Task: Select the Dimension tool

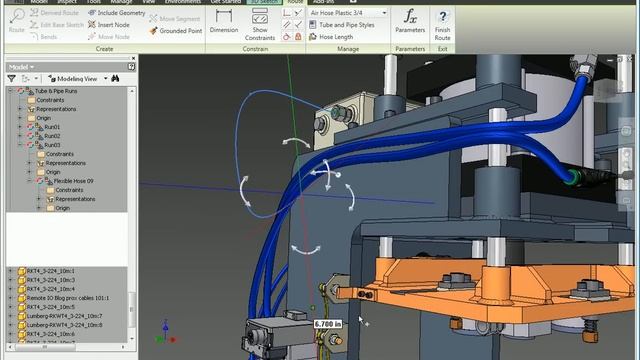Action: click(x=224, y=21)
